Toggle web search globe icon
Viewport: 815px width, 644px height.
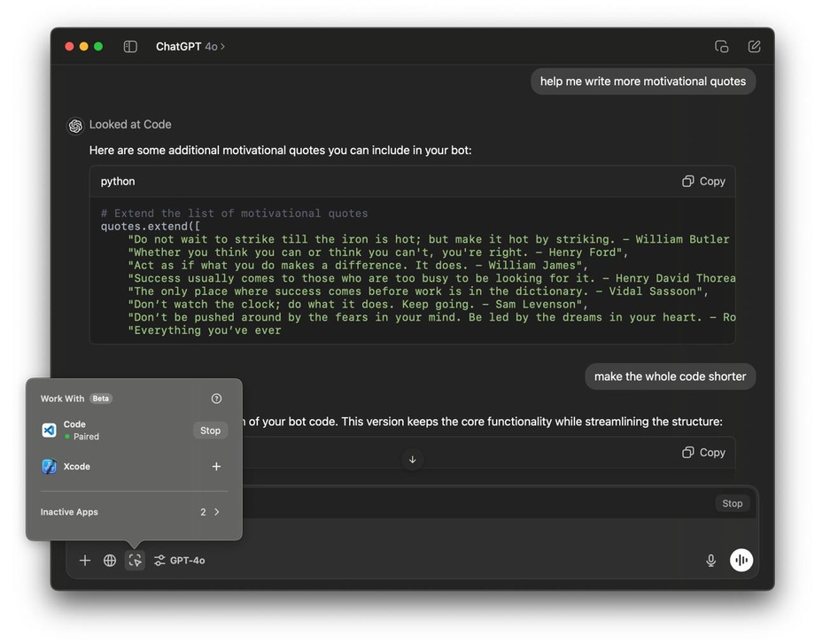tap(110, 561)
